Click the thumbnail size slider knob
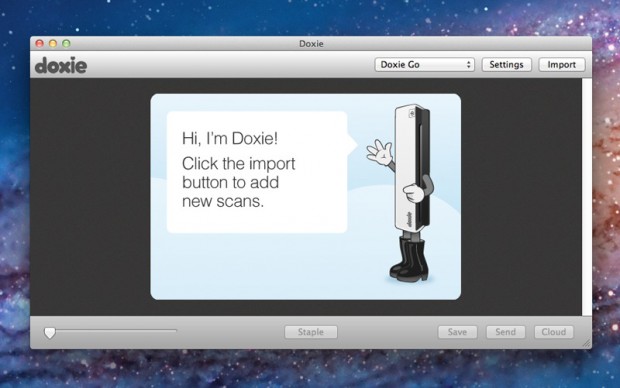This screenshot has height=388, width=620. (x=50, y=333)
